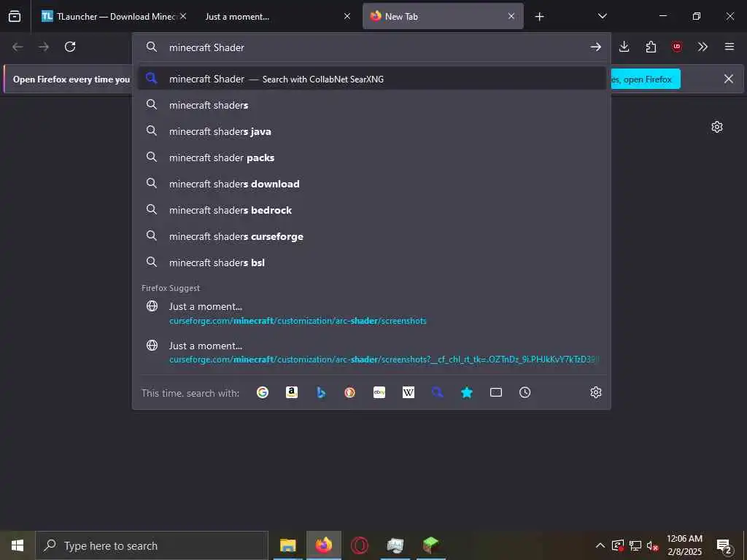This screenshot has width=747, height=560.
Task: Select 'Search with CollabNet SearXNG' row
Action: coord(371,79)
